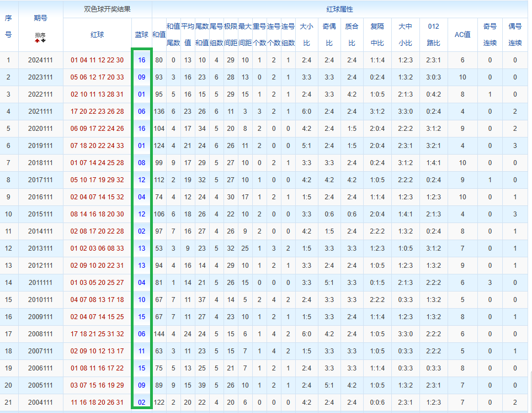Select the 偶号连续 column header
This screenshot has width=532, height=413.
[x=515, y=35]
